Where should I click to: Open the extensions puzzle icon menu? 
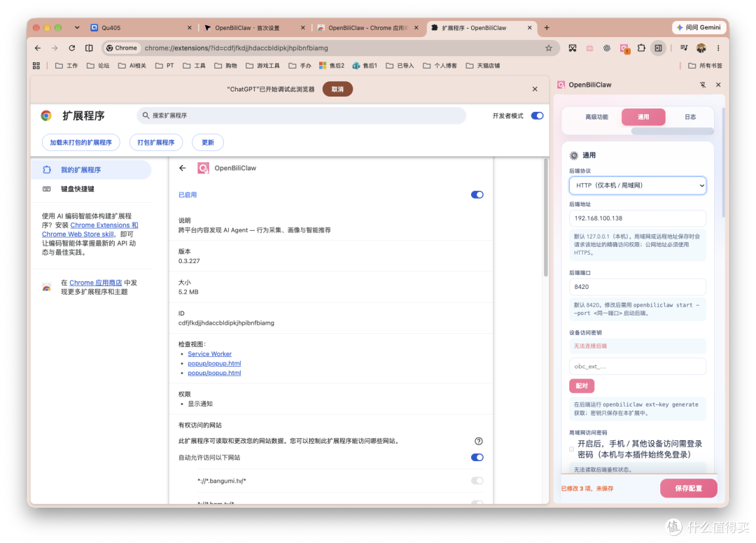(641, 48)
